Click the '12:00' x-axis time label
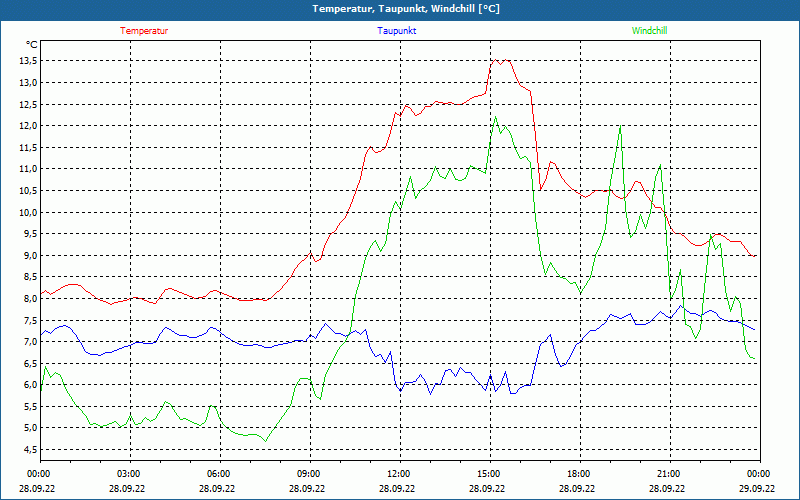The width and height of the screenshot is (800, 500). coord(401,473)
